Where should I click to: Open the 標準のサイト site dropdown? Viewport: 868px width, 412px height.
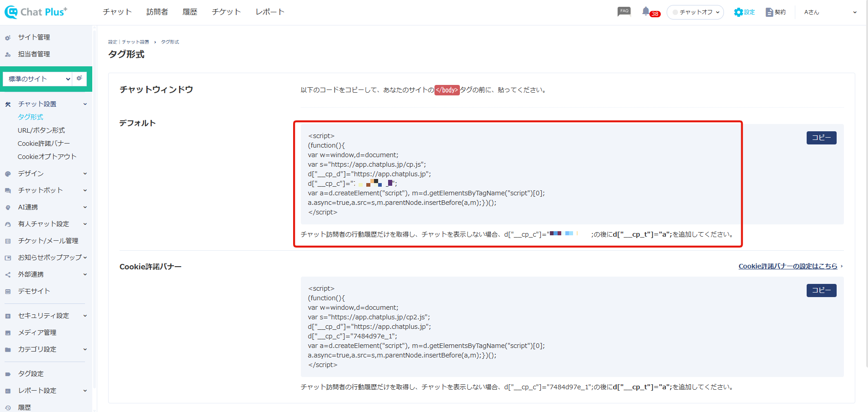coord(39,79)
